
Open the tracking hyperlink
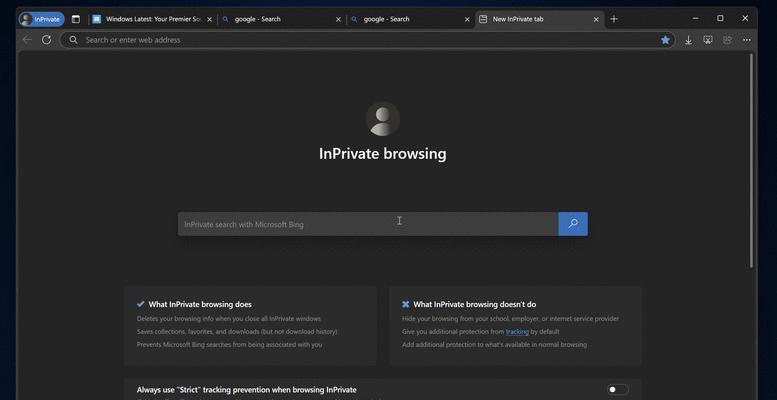point(517,332)
